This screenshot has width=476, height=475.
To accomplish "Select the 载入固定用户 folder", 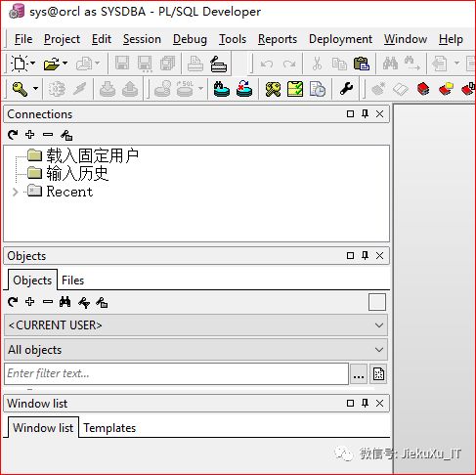I will 92,155.
